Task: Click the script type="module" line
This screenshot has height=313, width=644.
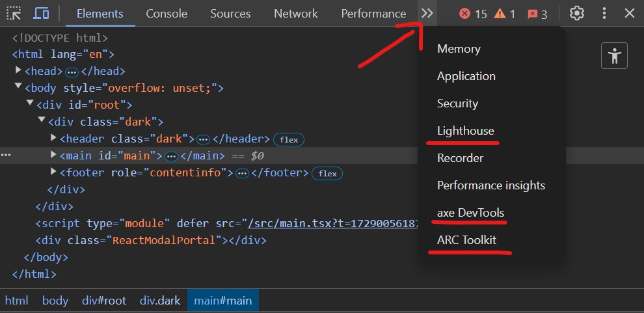Action: 227,224
